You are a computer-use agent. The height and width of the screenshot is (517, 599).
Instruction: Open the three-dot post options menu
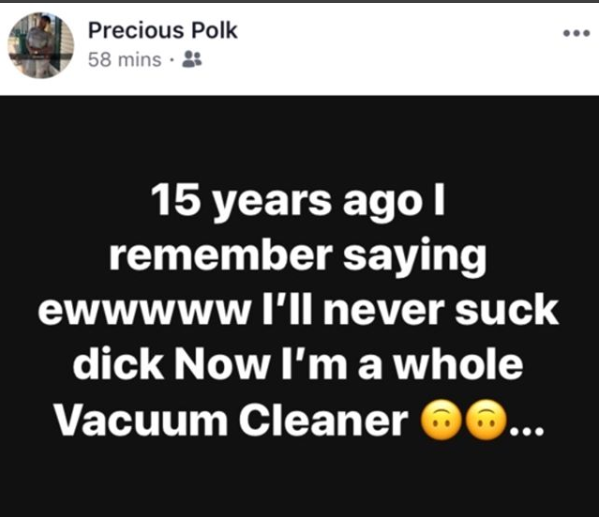pos(577,34)
